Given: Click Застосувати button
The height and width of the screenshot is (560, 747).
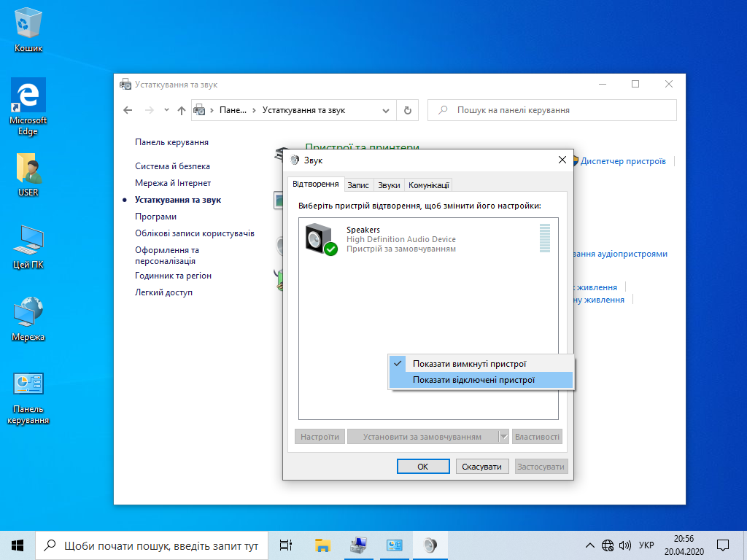Looking at the screenshot, I should (541, 467).
